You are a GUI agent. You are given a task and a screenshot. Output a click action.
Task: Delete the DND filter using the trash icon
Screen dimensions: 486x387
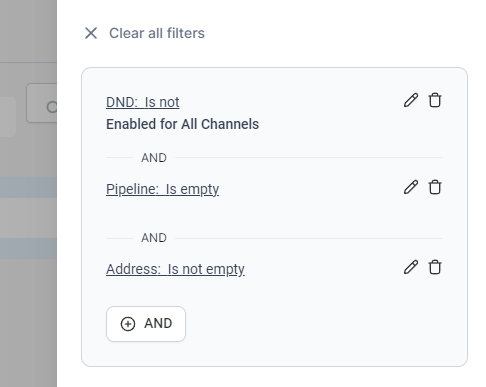pyautogui.click(x=435, y=100)
